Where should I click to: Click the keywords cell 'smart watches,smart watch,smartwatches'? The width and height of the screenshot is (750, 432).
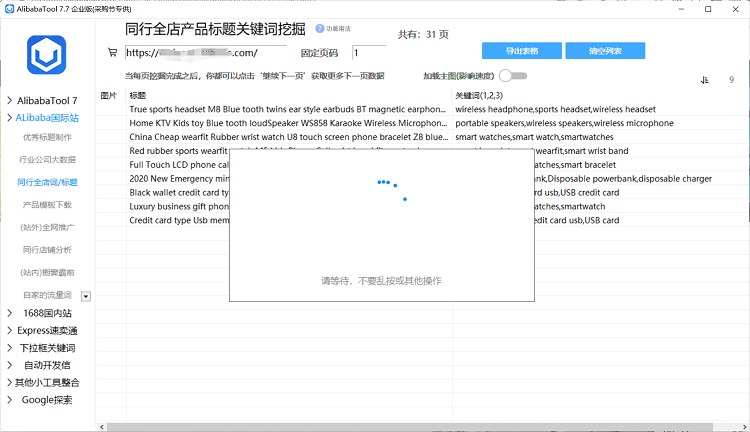click(x=534, y=137)
